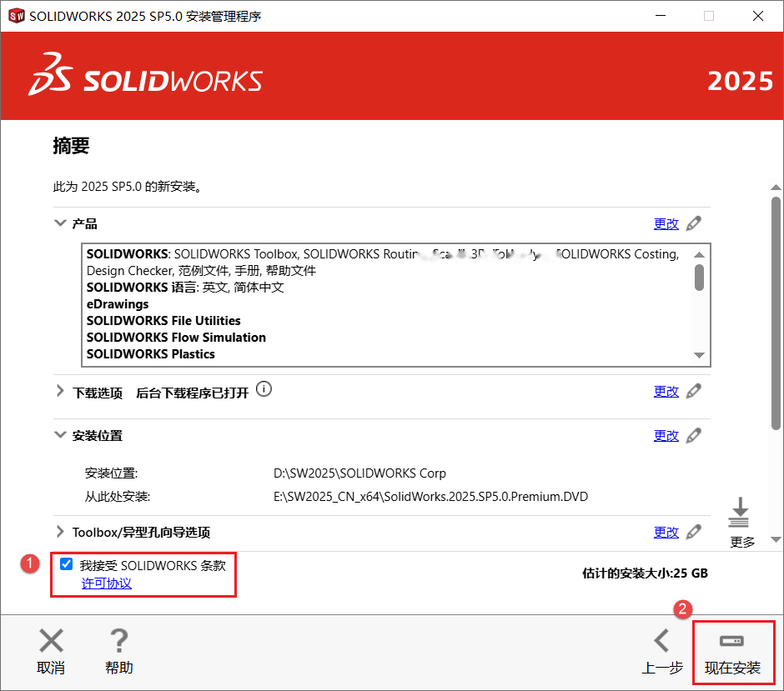This screenshot has height=691, width=784.
Task: Click the info icon after 后台下载程序已打开
Action: (x=264, y=388)
